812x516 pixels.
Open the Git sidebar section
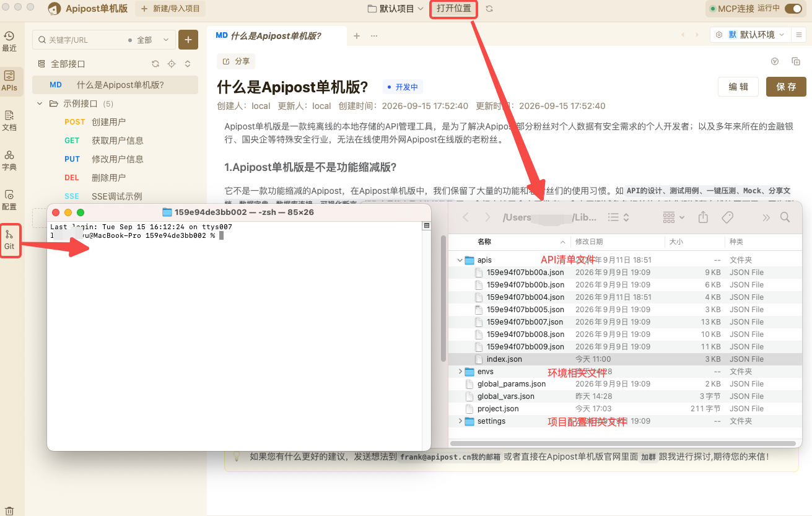(9, 240)
